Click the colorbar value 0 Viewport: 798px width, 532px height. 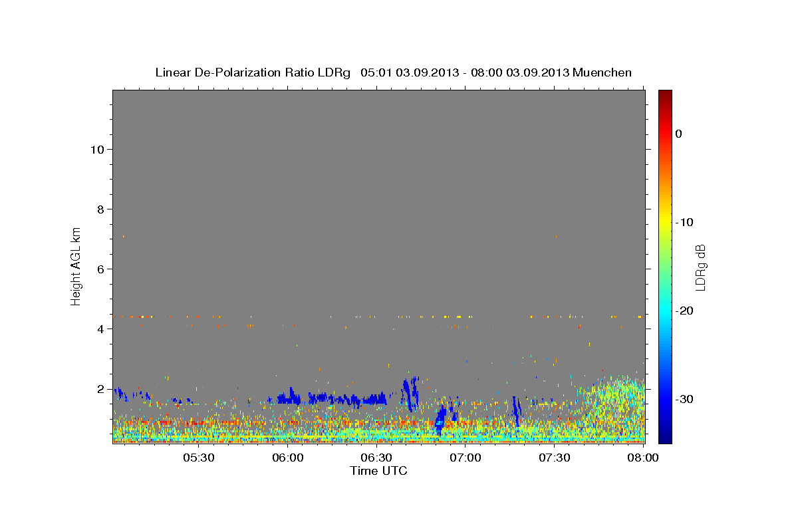679,134
